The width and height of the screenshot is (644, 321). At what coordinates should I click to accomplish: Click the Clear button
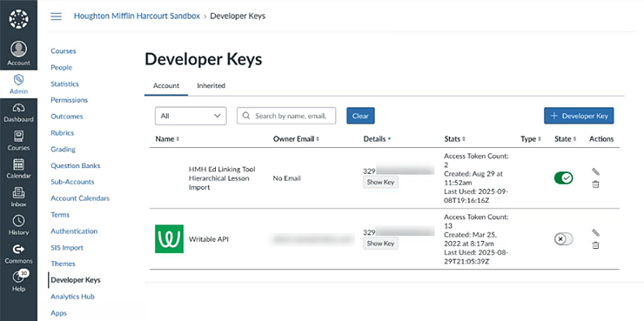[360, 116]
